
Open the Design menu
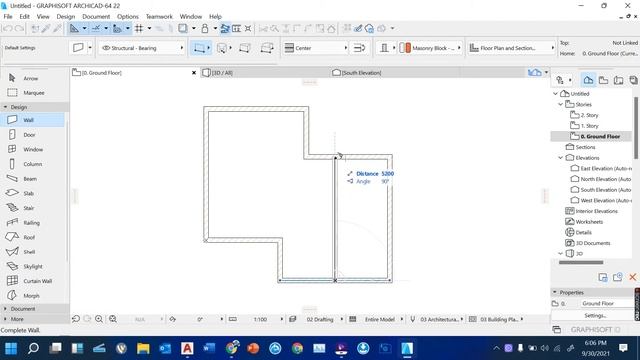point(66,16)
